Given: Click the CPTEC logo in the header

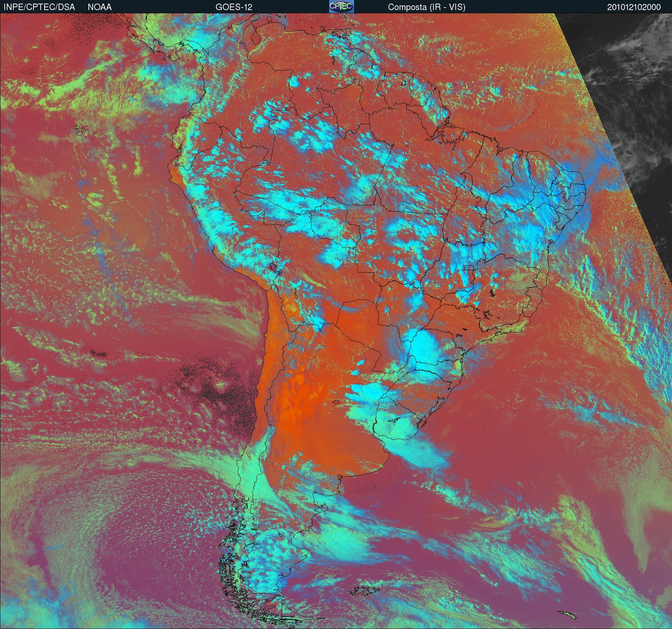Looking at the screenshot, I should tap(341, 6).
